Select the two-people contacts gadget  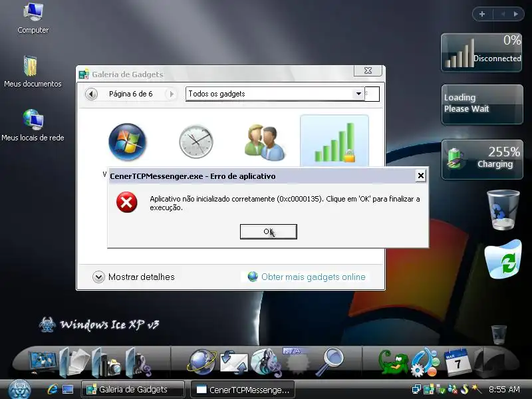265,142
